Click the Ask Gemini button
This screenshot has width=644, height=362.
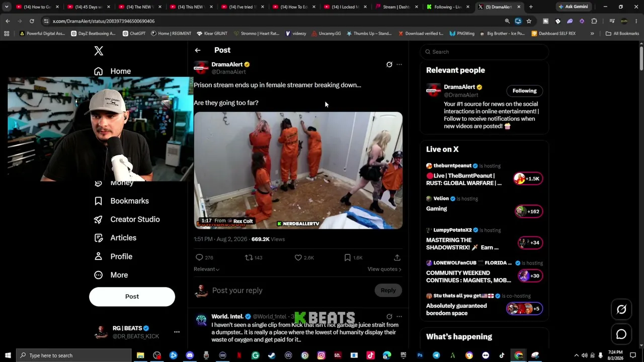[x=573, y=7]
